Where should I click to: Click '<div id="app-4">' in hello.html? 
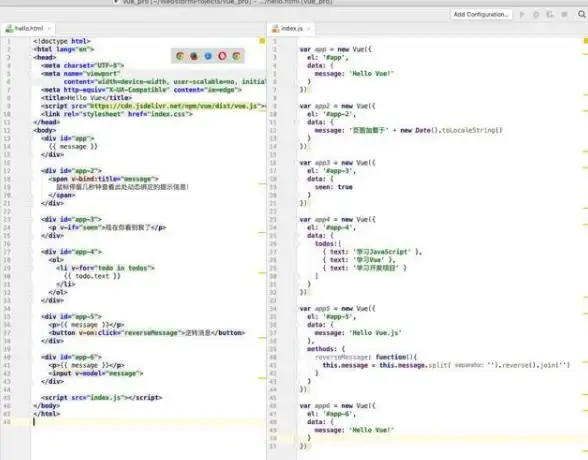[71, 252]
